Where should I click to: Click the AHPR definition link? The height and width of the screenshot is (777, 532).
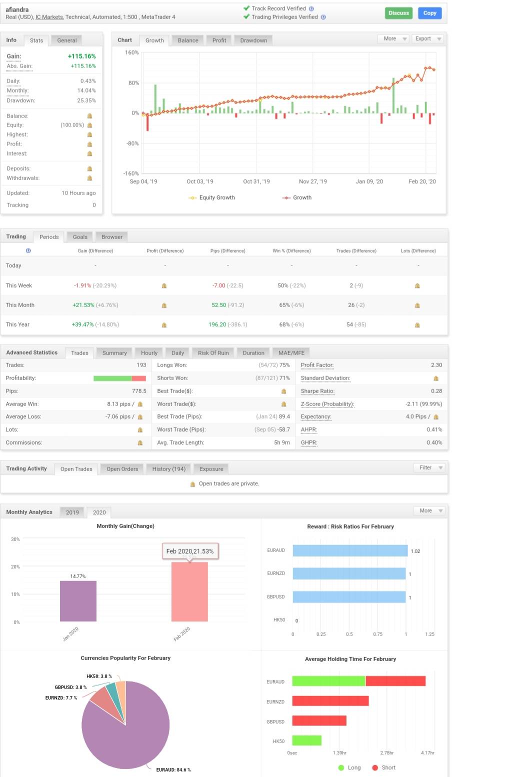[x=308, y=429]
